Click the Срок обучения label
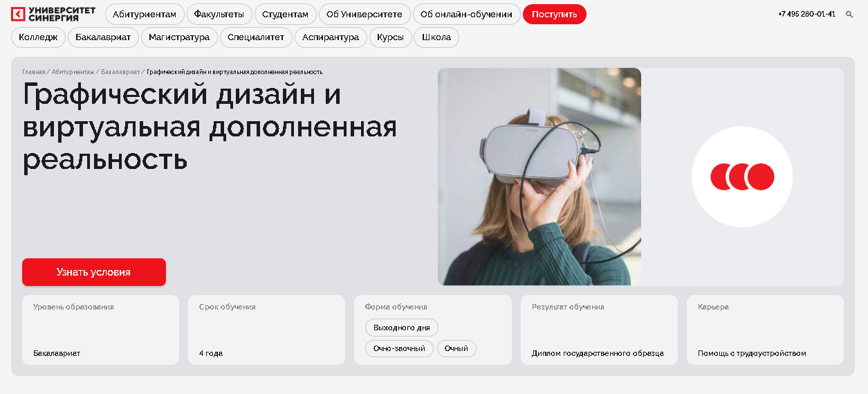 pyautogui.click(x=228, y=307)
